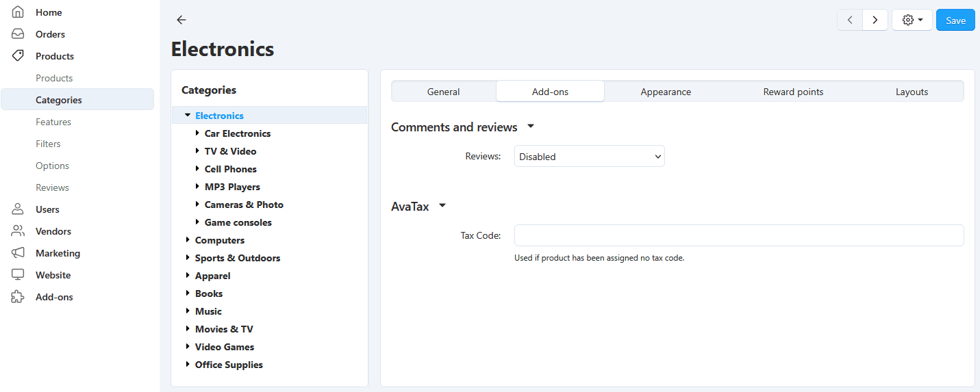Viewport: 980px width, 392px height.
Task: Select the Game consoles category
Action: (x=238, y=222)
